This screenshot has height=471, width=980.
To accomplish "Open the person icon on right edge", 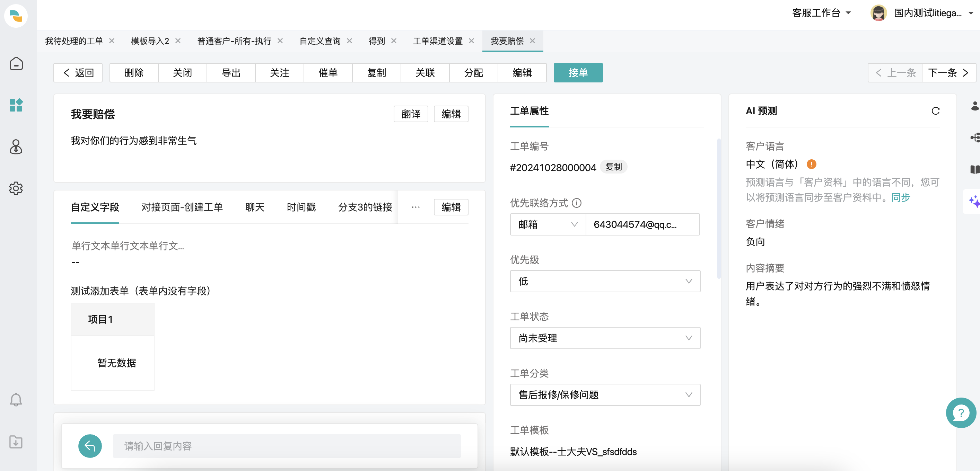I will point(975,106).
